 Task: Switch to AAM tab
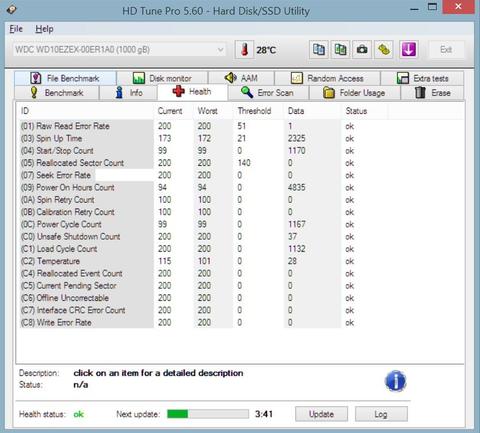click(x=241, y=78)
